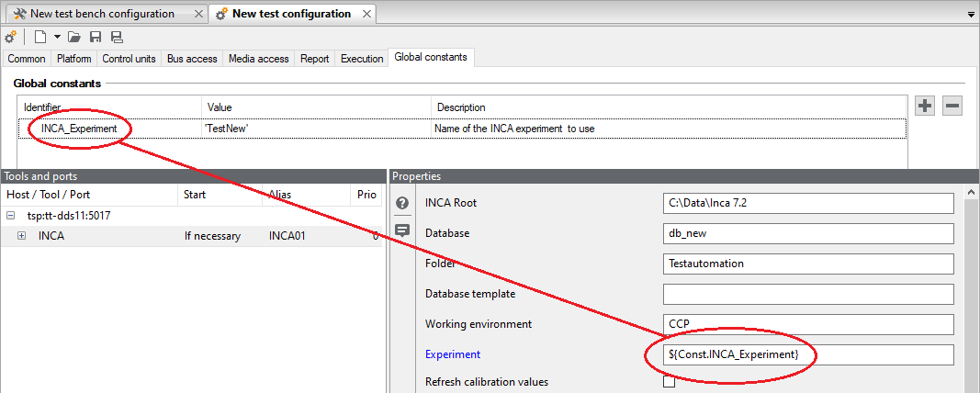Image resolution: width=980 pixels, height=393 pixels.
Task: Click the comment bubble icon in Properties
Action: [x=402, y=230]
